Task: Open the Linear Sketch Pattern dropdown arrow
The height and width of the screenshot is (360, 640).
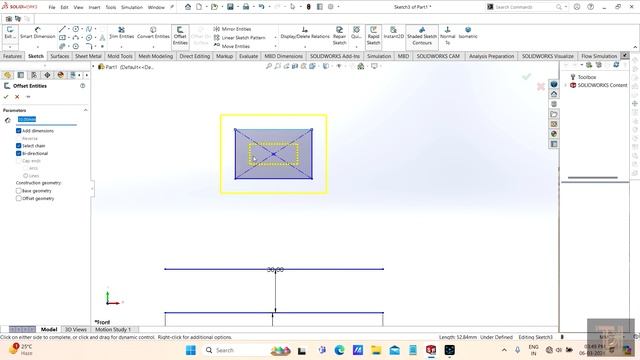Action: (275, 38)
